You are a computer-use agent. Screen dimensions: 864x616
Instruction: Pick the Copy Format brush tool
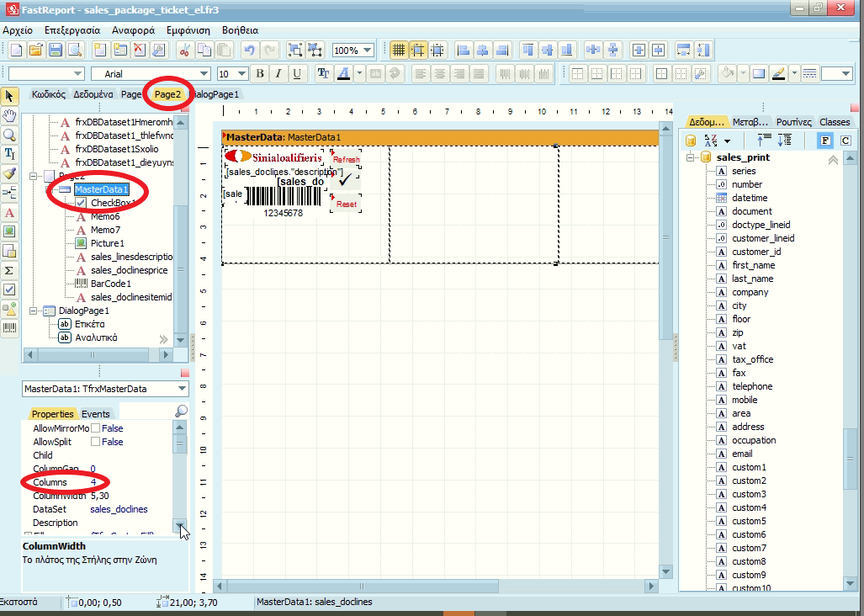tap(9, 174)
